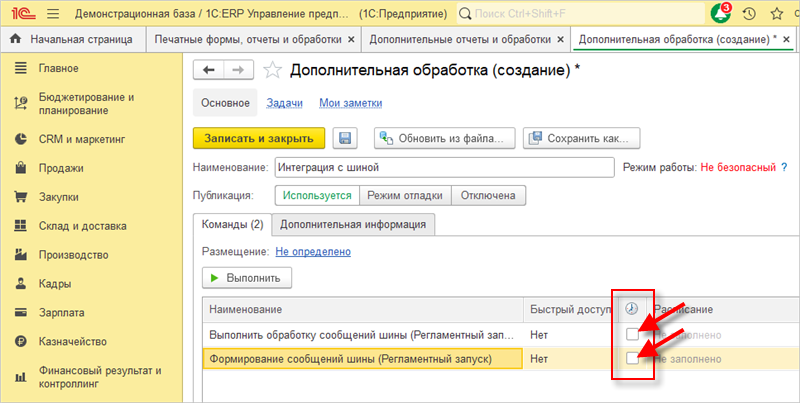The image size is (800, 403).
Task: Click into the Наименование input field
Action: [443, 167]
